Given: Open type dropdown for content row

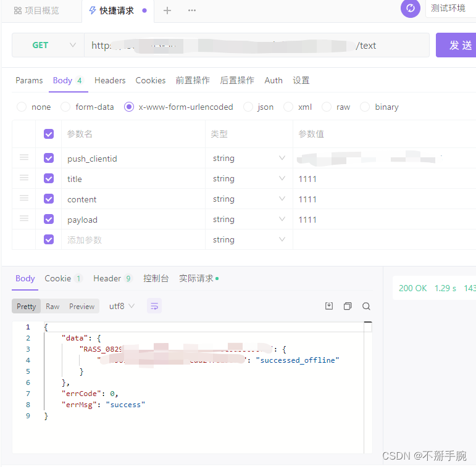Looking at the screenshot, I should pyautogui.click(x=249, y=199).
